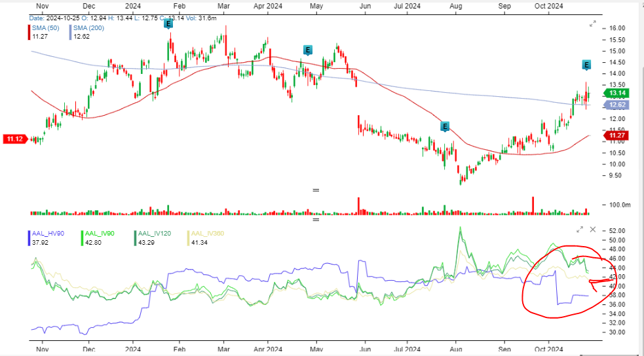Click the 43.29 value under AAL_IV120

coord(145,242)
